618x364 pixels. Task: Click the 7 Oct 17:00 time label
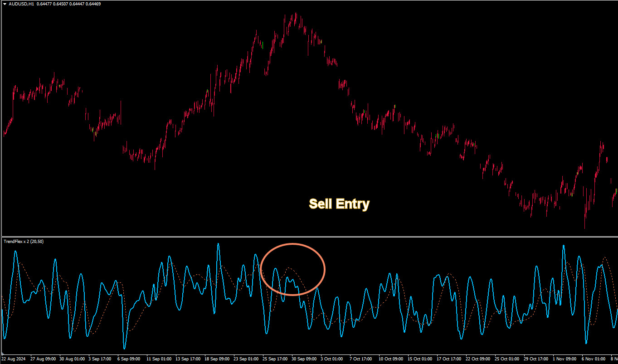(361, 359)
